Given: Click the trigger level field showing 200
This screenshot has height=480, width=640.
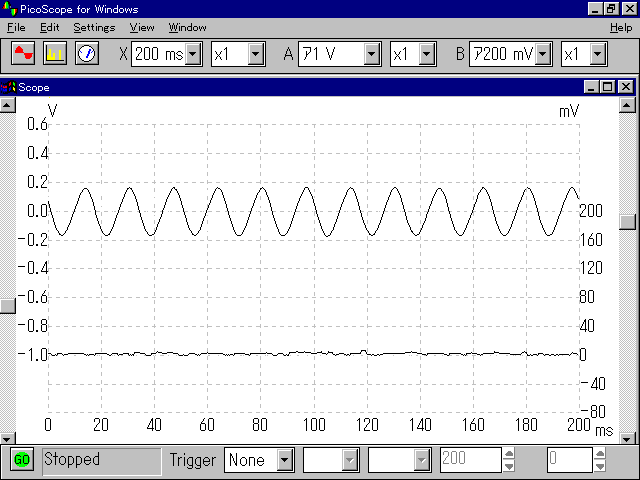Looking at the screenshot, I should [470, 460].
